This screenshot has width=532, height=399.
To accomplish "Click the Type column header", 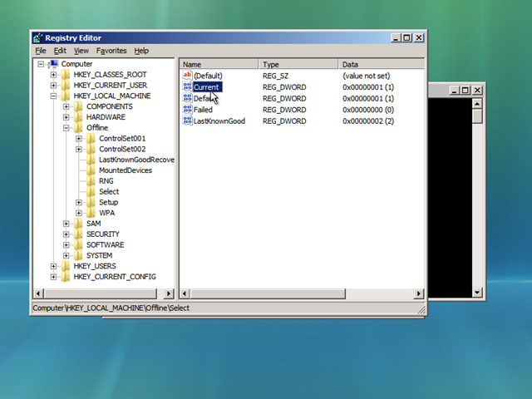I will pos(298,64).
